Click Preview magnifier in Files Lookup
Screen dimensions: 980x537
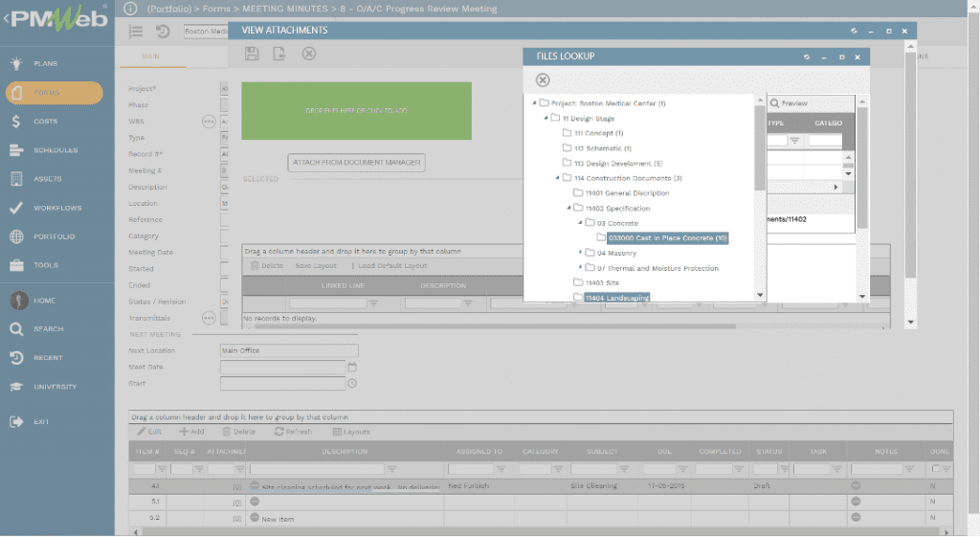click(774, 103)
